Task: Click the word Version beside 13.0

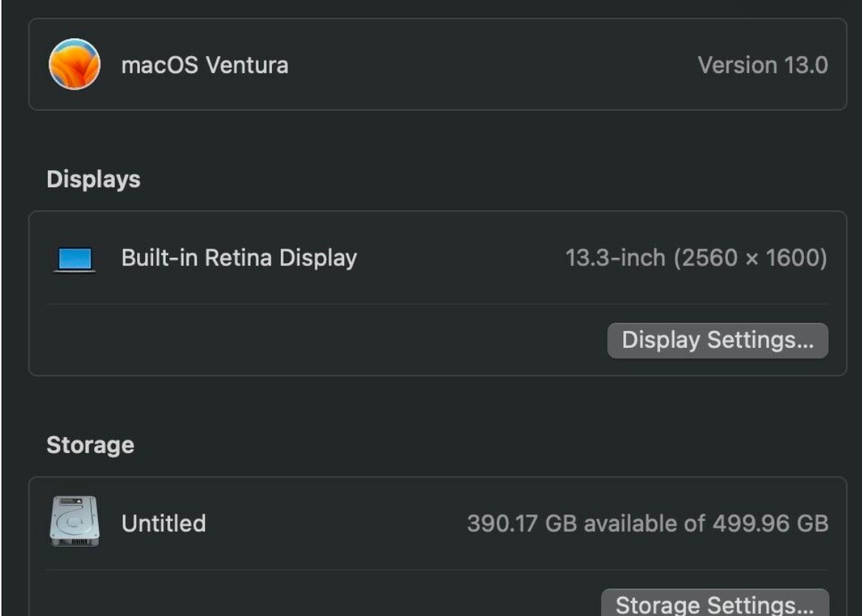Action: [737, 65]
